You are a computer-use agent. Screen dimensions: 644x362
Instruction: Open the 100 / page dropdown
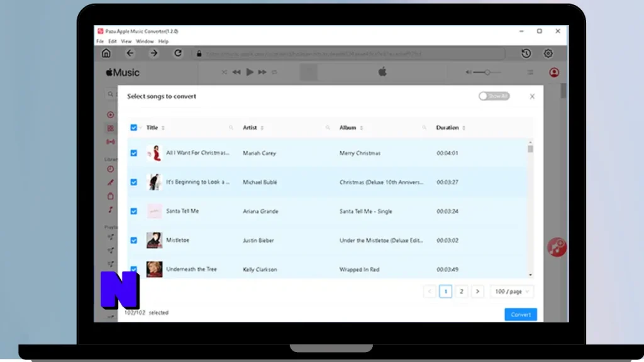pyautogui.click(x=512, y=292)
